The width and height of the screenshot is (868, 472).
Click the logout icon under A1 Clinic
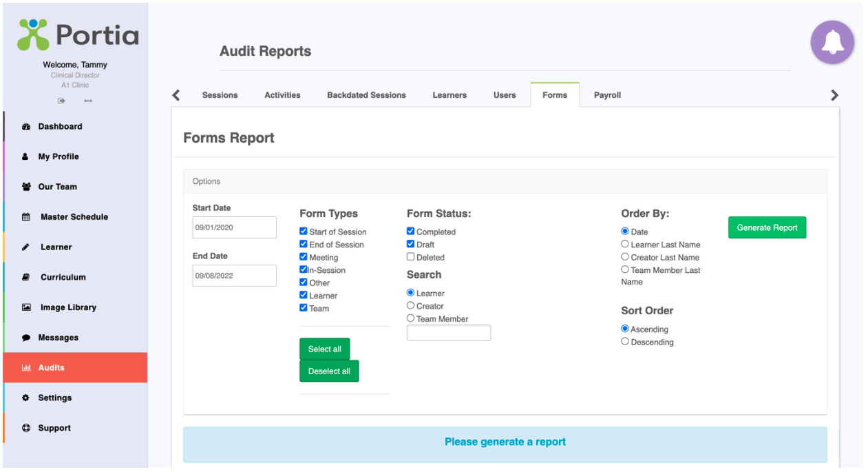click(61, 101)
